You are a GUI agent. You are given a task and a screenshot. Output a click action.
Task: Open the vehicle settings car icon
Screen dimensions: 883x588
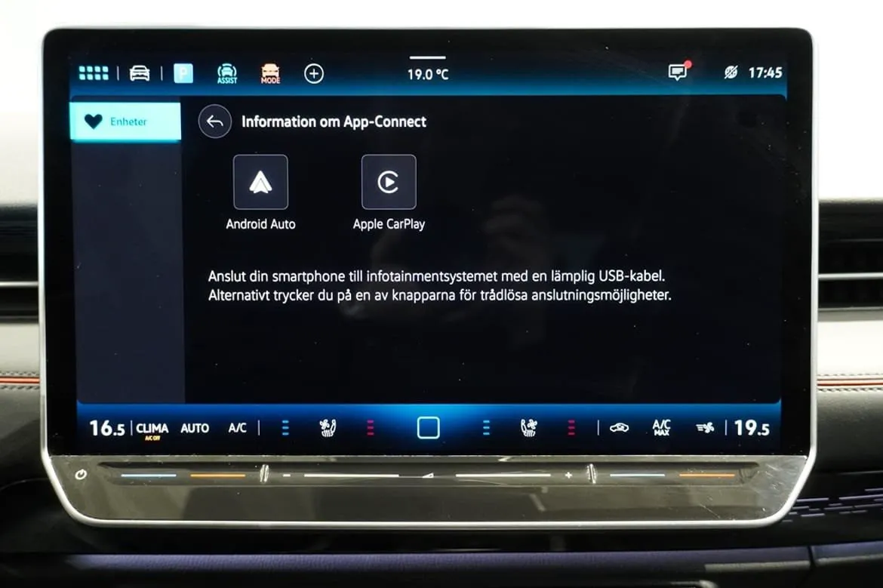(x=140, y=74)
